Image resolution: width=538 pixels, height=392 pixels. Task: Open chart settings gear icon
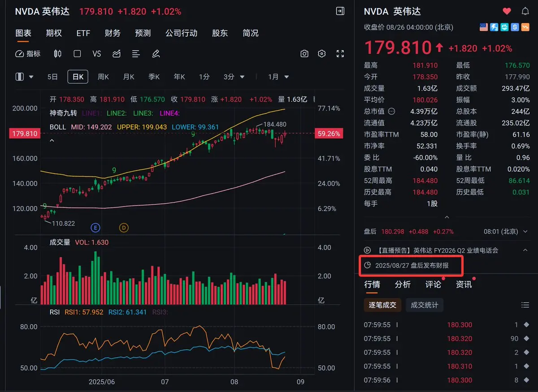click(x=321, y=54)
